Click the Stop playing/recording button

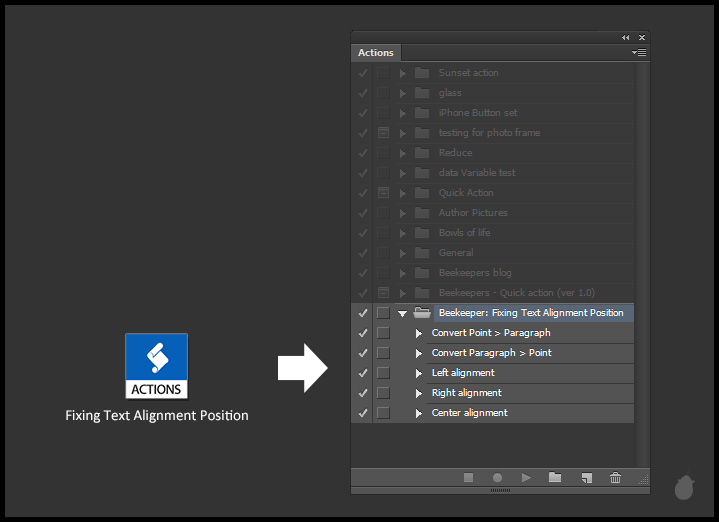pos(468,478)
